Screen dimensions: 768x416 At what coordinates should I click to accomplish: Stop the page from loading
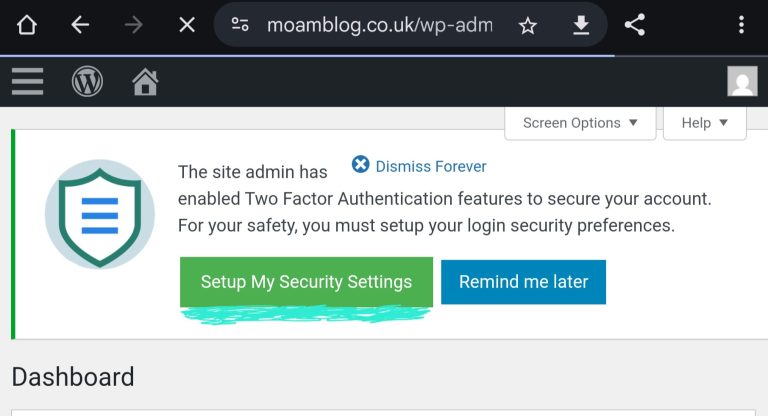(186, 25)
